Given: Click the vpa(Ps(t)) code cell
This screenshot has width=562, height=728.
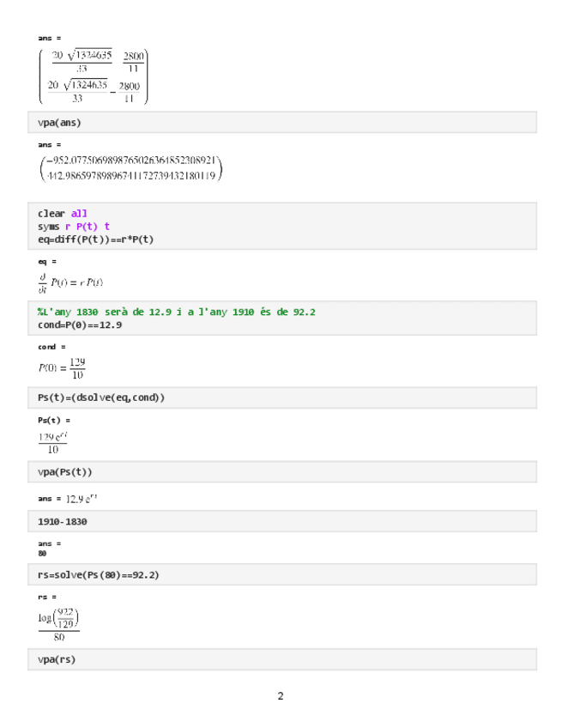Looking at the screenshot, I should [65, 472].
